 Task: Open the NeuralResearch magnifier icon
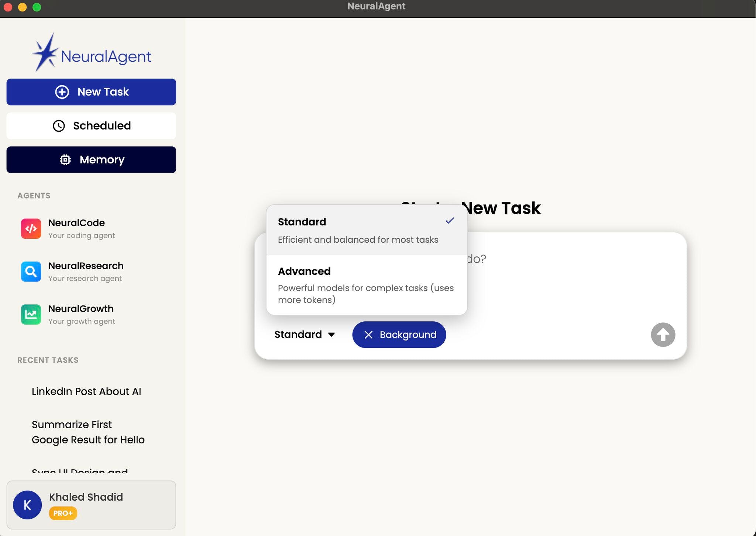pyautogui.click(x=31, y=272)
